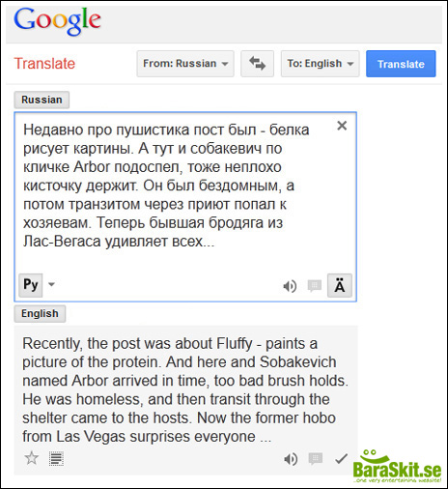Image resolution: width=448 pixels, height=489 pixels.
Task: Open the From: Russian language dropdown
Action: (x=185, y=64)
